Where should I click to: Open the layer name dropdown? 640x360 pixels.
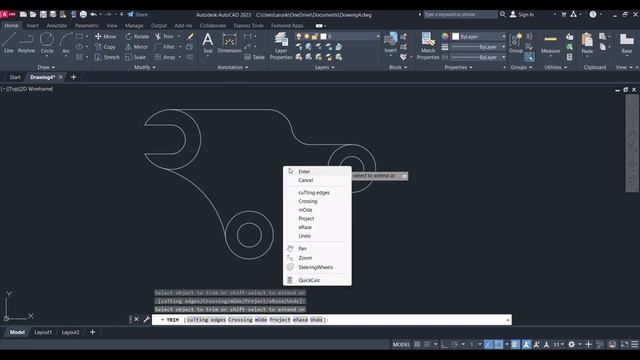(x=378, y=36)
